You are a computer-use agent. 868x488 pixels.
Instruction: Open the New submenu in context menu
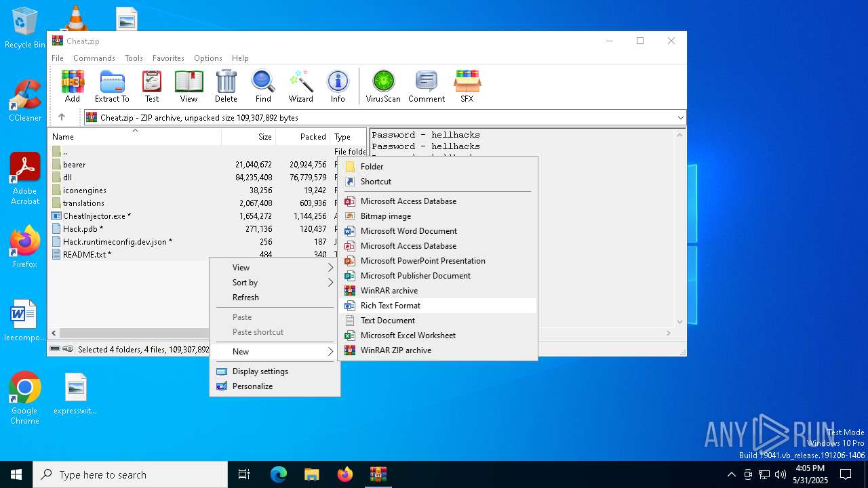tap(275, 352)
